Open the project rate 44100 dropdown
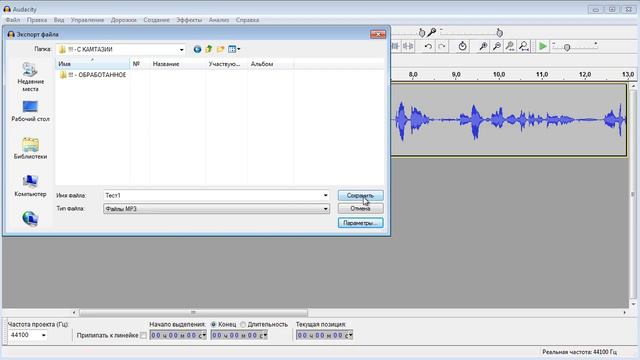 43,335
